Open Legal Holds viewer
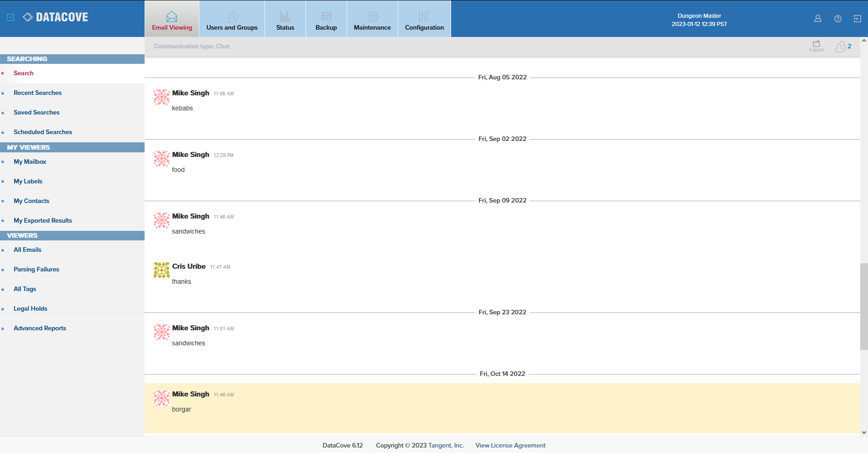 (31, 308)
